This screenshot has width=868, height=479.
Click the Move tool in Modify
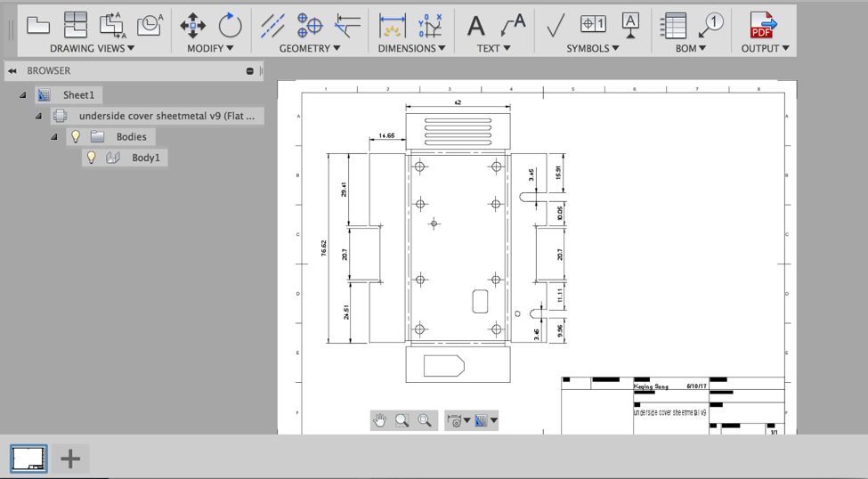192,25
